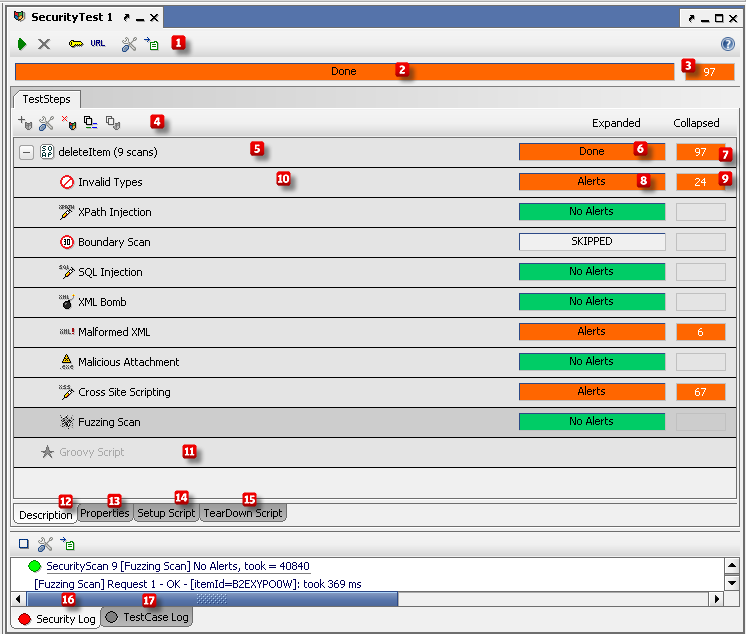Click the Malformed XML icon
This screenshot has height=634, width=746.
(67, 332)
